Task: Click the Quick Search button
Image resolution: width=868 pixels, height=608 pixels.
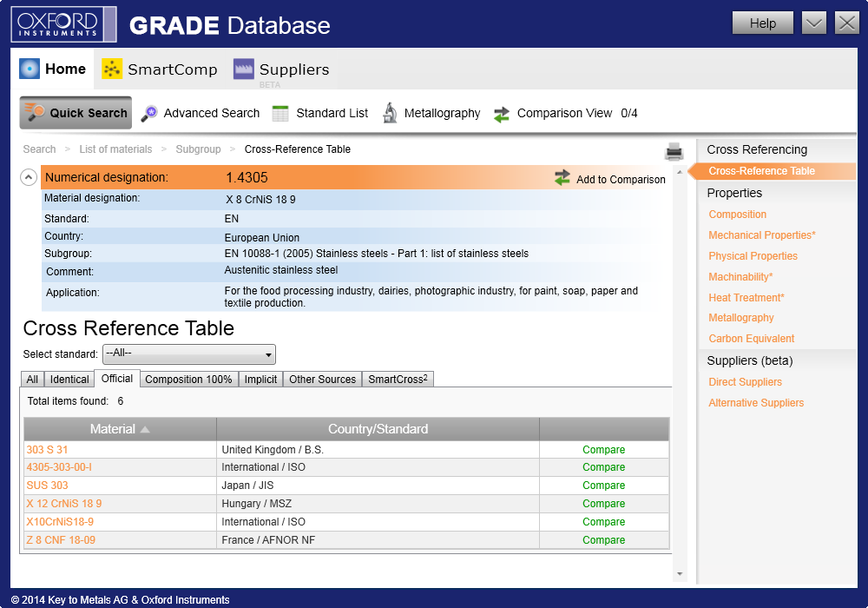Action: pyautogui.click(x=76, y=112)
